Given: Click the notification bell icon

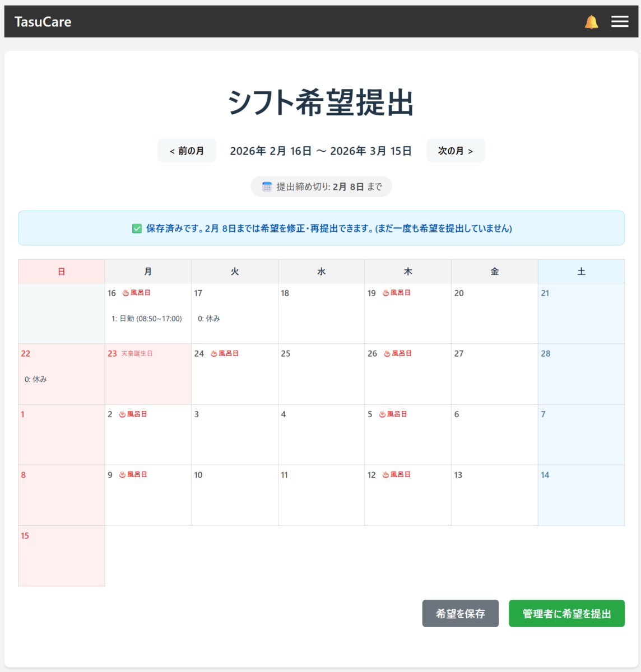Looking at the screenshot, I should click(x=591, y=22).
